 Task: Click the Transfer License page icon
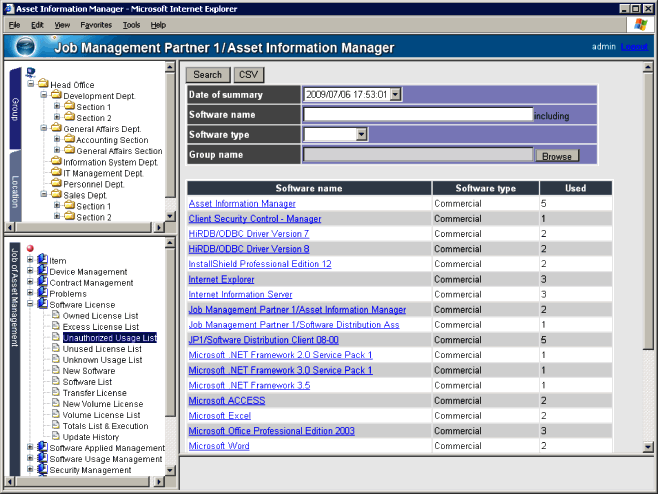pos(56,393)
